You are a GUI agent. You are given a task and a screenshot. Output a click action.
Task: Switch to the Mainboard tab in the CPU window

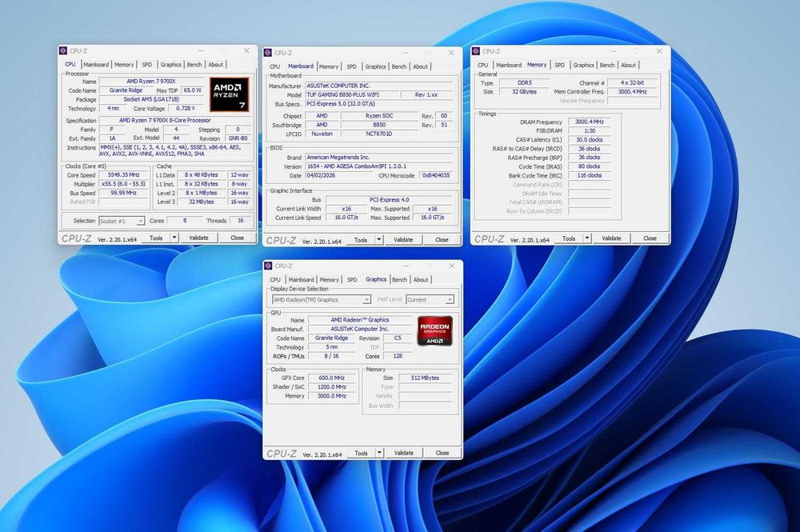[x=96, y=65]
